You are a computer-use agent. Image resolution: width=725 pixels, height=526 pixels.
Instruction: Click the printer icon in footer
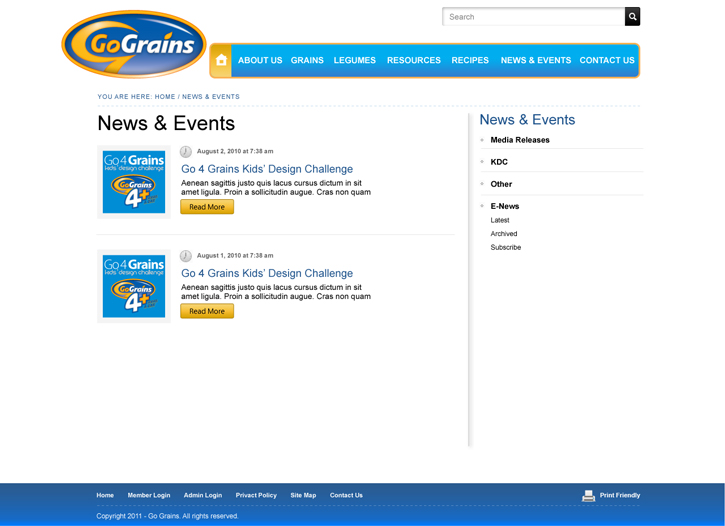pyautogui.click(x=588, y=496)
